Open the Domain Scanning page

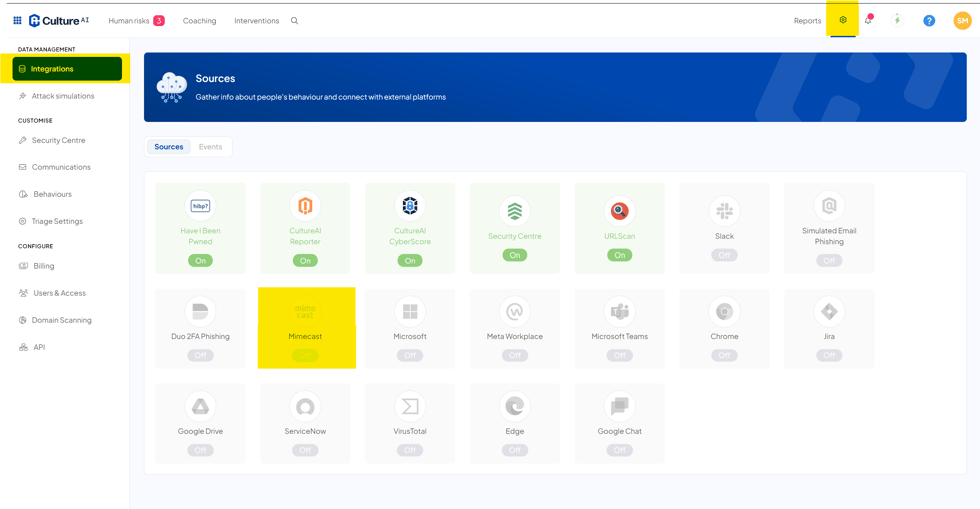61,320
